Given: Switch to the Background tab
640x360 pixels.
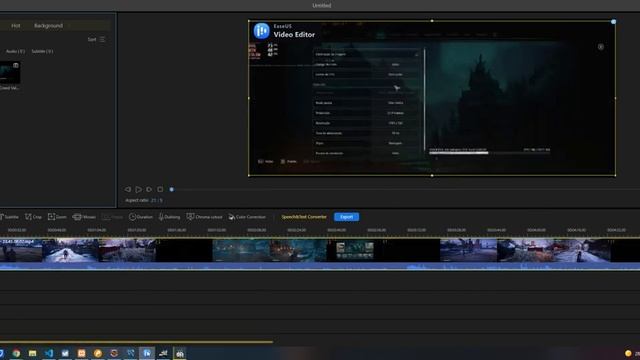Looking at the screenshot, I should (x=48, y=25).
